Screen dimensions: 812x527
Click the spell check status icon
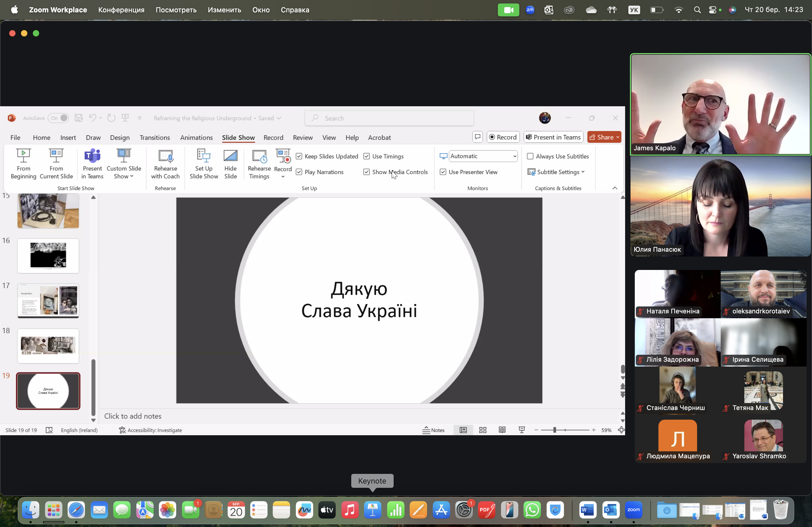[x=49, y=430]
